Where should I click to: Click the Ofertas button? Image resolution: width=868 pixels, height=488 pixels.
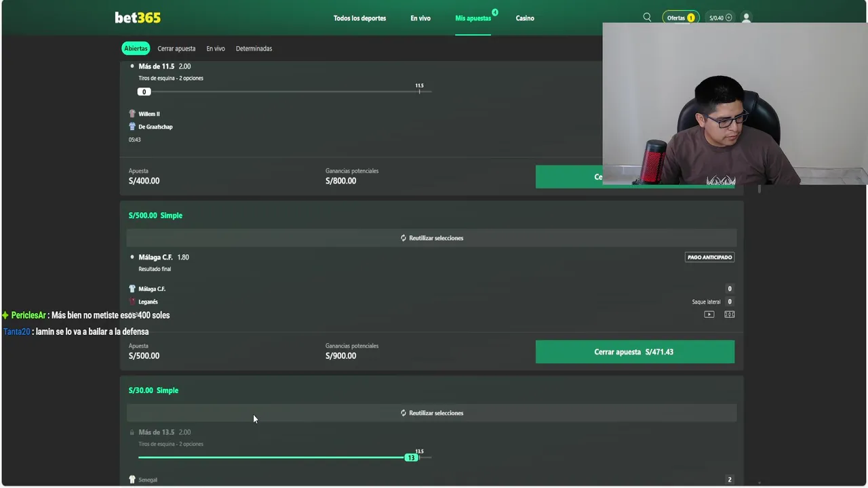680,18
